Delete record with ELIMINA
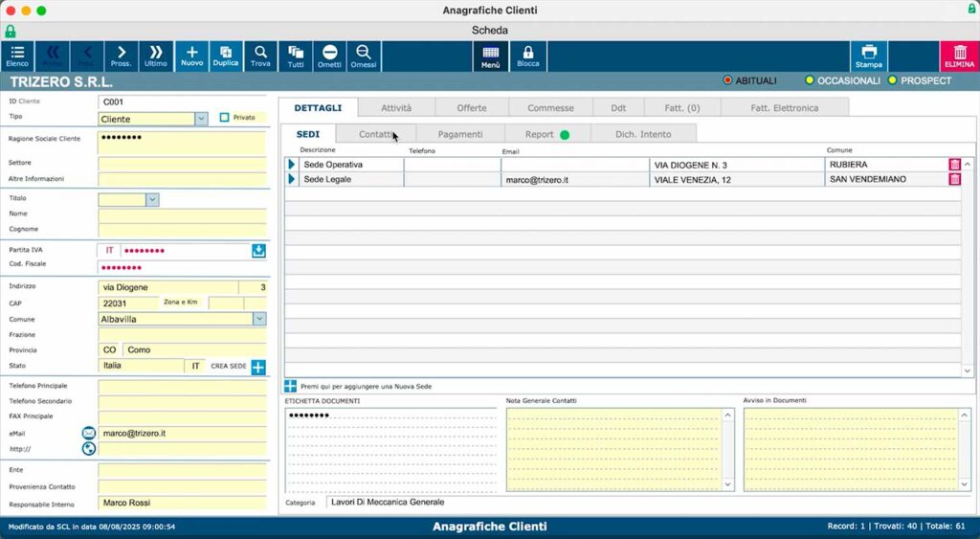This screenshot has width=980, height=539. (x=959, y=56)
